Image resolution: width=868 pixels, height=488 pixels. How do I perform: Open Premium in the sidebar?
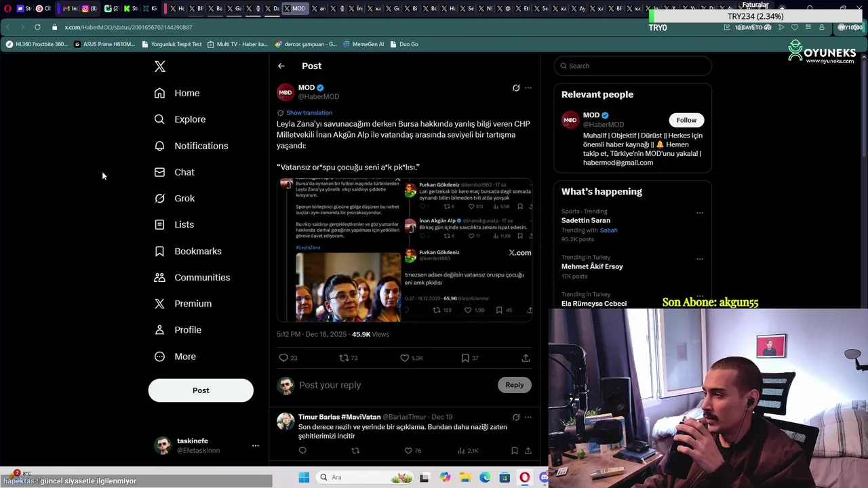[x=183, y=304]
